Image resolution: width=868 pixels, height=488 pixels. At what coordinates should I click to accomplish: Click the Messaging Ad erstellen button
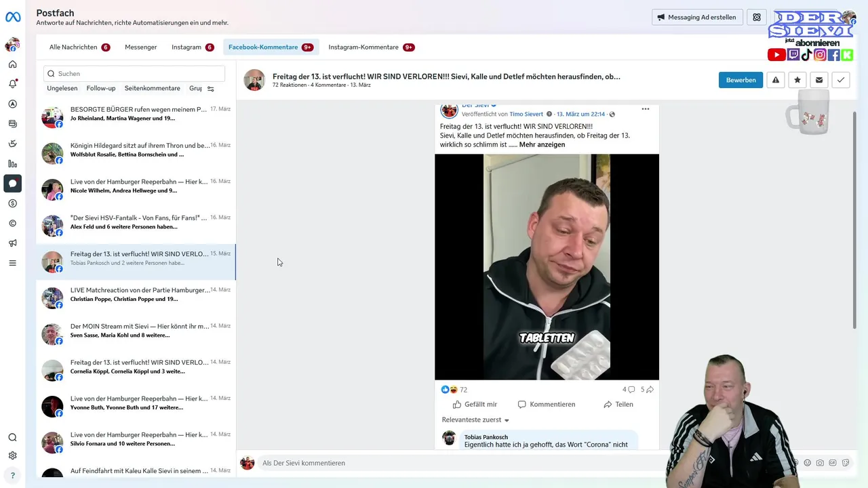coord(697,17)
